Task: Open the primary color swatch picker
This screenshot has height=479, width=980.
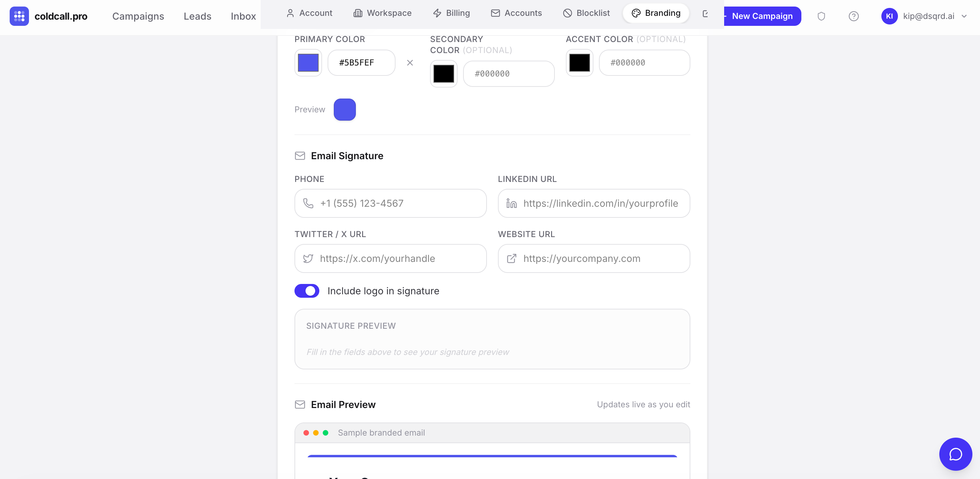Action: click(308, 63)
